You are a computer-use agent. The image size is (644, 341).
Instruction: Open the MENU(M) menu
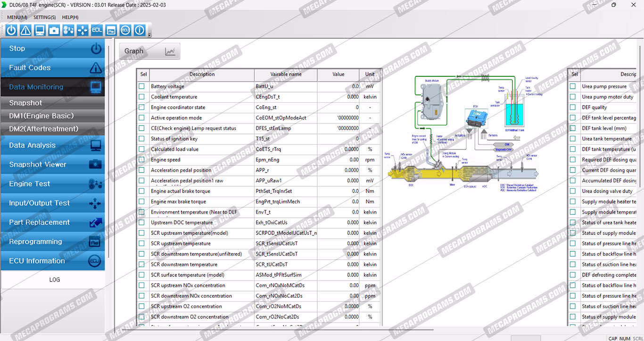click(x=17, y=17)
